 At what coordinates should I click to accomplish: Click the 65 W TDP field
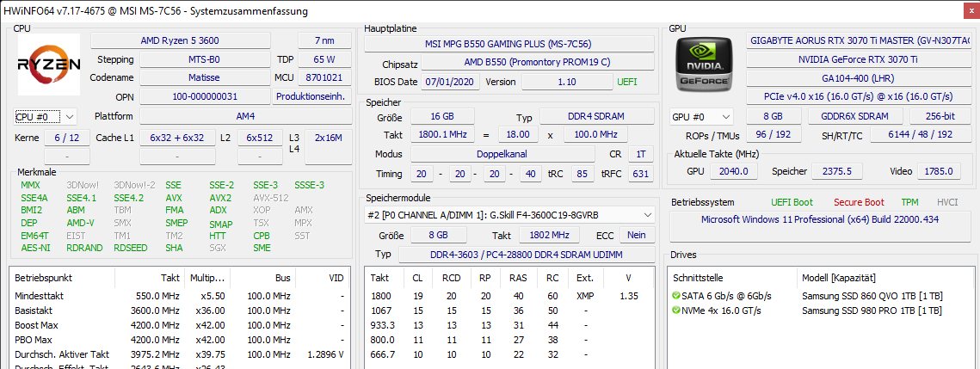pyautogui.click(x=324, y=60)
